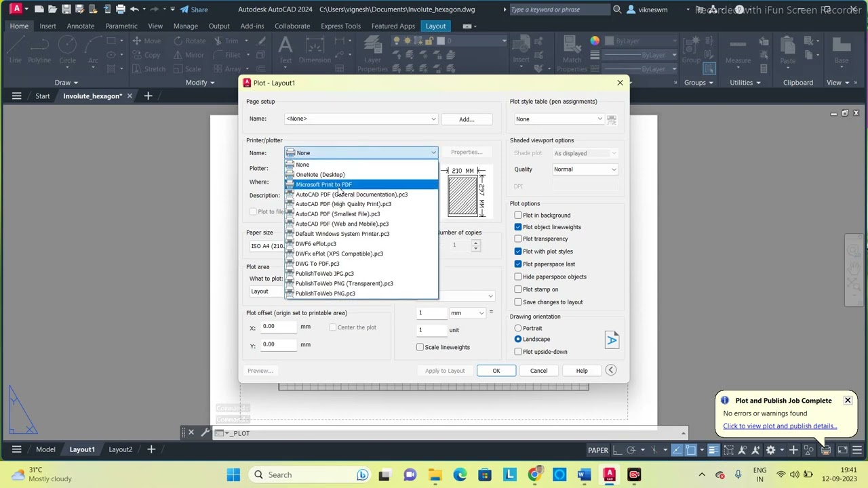
Task: Enable Plot in background
Action: (x=518, y=216)
